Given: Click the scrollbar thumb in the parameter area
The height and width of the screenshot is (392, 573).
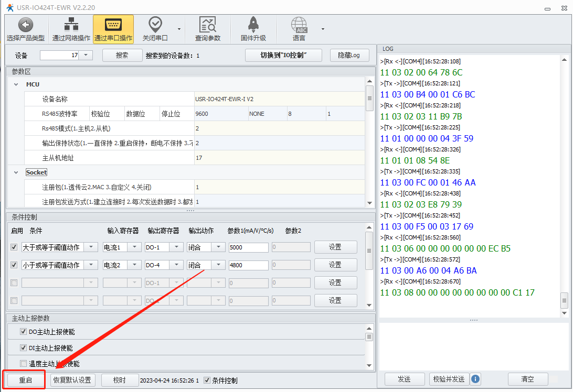Looking at the screenshot, I should pyautogui.click(x=369, y=98).
